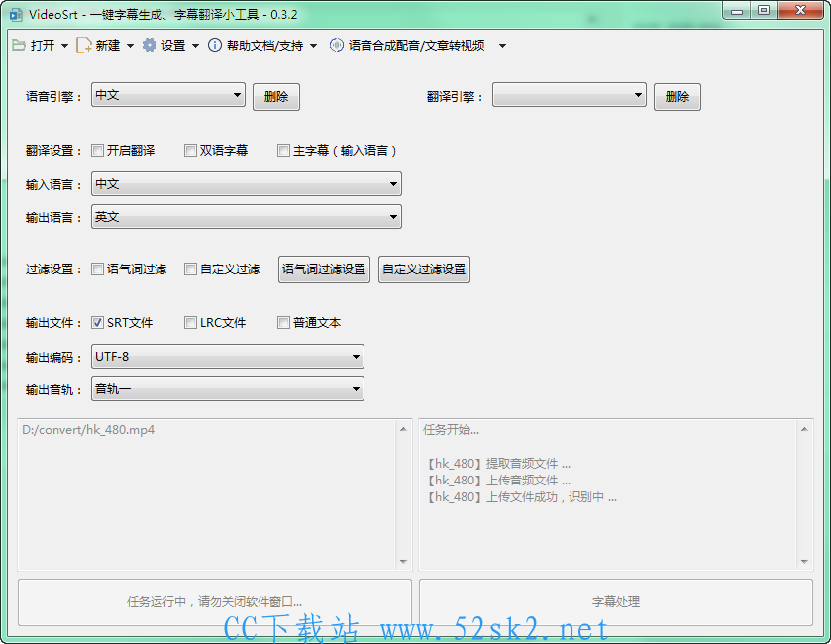Click up arrow of task log scrollbar
831x644 pixels.
tap(804, 429)
